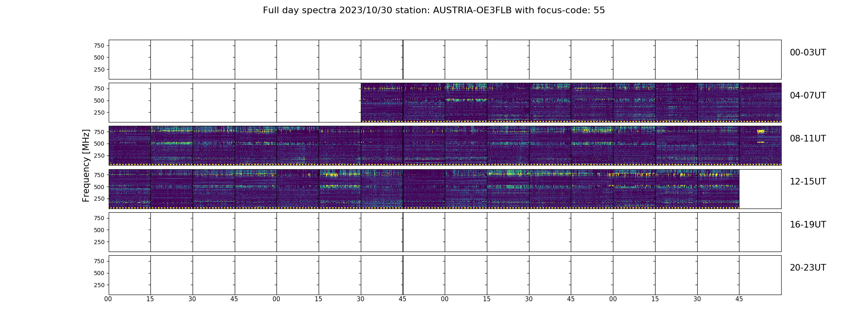This screenshot has width=868, height=331.
Task: Open the first spectrogram panel in the 12-15UT row
Action: click(x=129, y=189)
